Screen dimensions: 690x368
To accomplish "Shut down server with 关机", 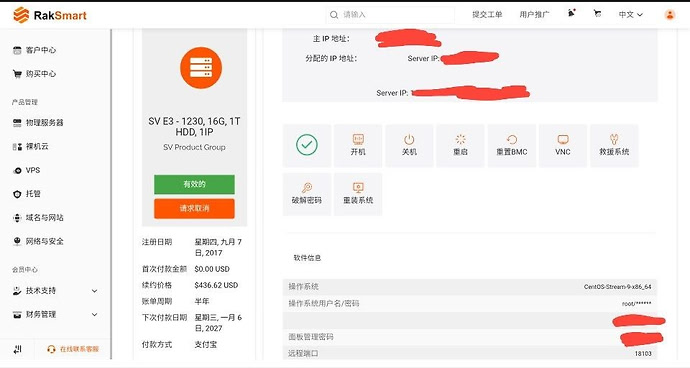I will [409, 145].
